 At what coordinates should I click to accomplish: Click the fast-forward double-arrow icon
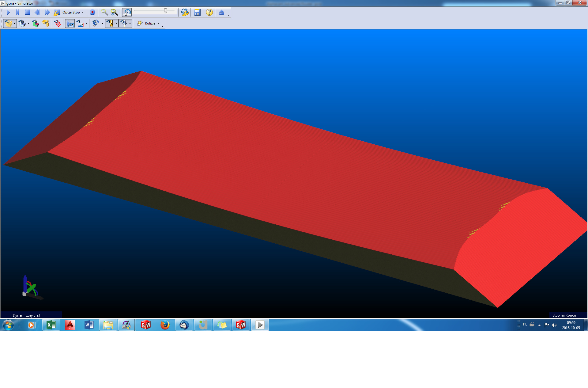[47, 13]
